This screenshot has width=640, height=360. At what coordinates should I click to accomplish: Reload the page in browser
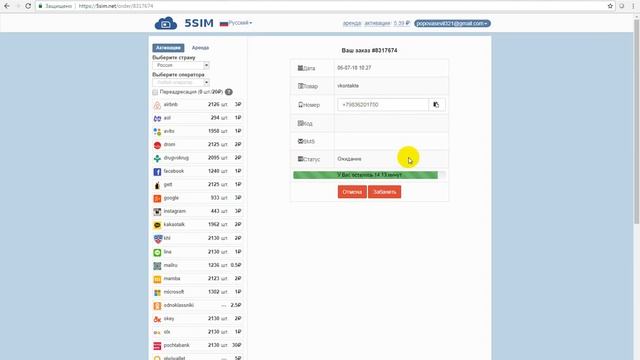tap(28, 6)
